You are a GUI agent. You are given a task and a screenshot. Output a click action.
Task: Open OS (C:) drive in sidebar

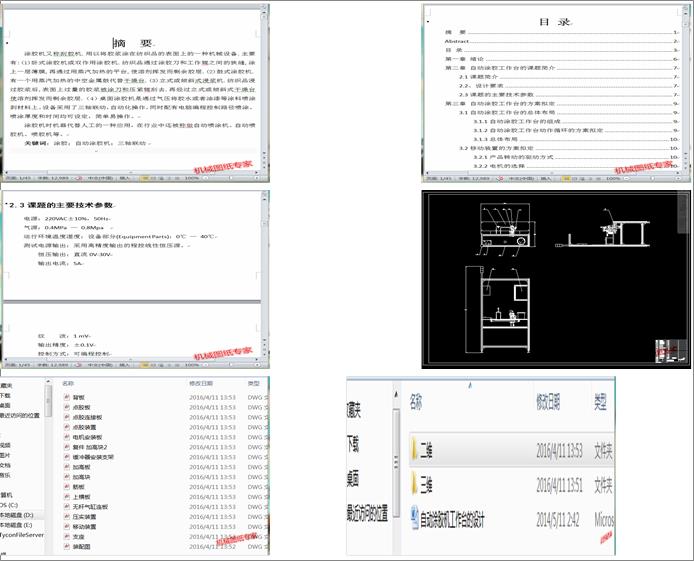9,505
